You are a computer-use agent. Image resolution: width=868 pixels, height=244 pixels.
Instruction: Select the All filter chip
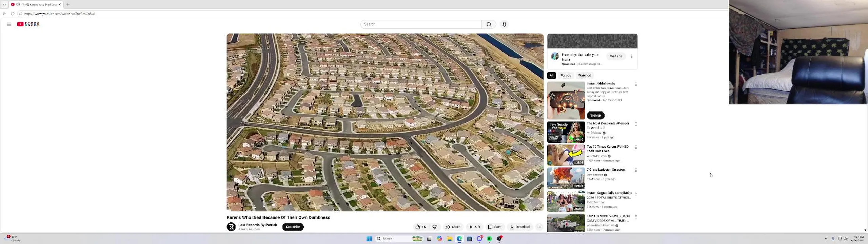(551, 75)
